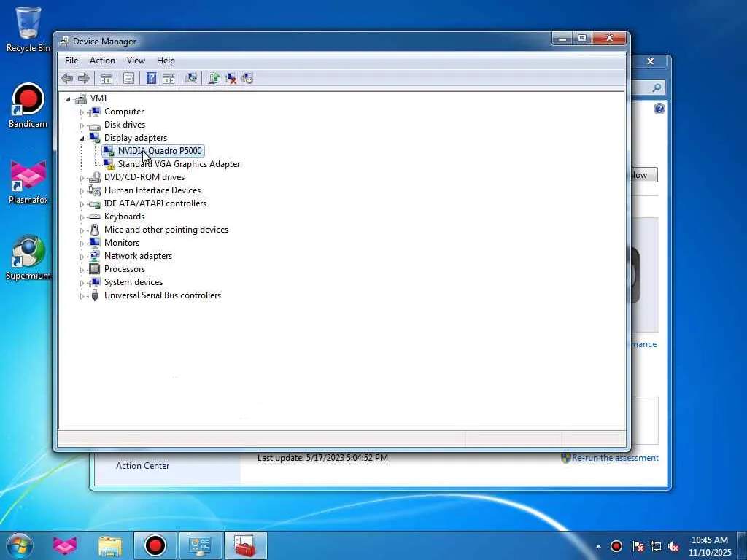
Task: Expand the Universal Serial Bus controllers arrow
Action: 82,296
